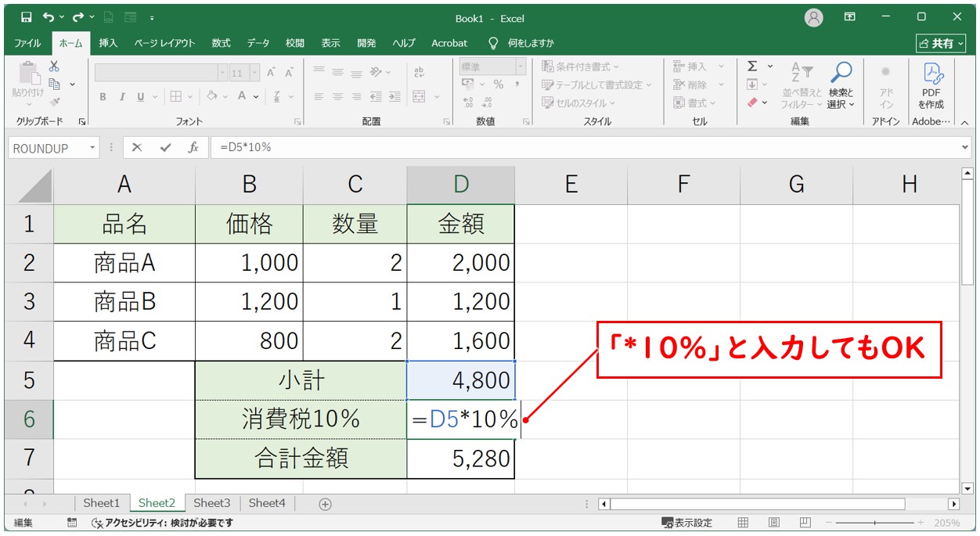
Task: Open the font size dropdown
Action: click(x=256, y=73)
